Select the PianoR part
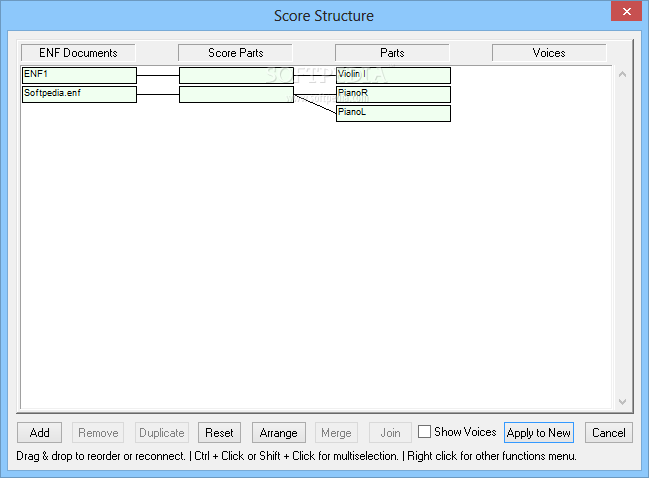 click(393, 94)
